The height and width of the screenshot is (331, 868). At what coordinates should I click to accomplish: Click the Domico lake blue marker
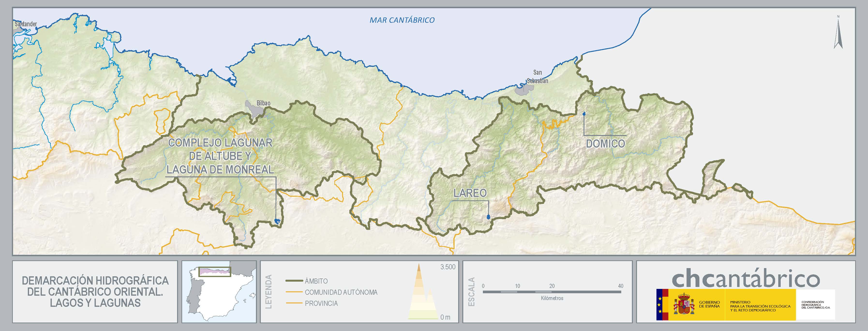pyautogui.click(x=584, y=114)
